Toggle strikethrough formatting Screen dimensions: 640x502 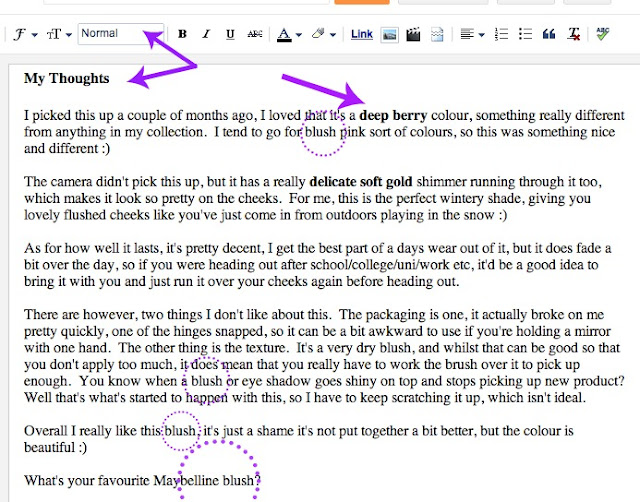click(255, 34)
